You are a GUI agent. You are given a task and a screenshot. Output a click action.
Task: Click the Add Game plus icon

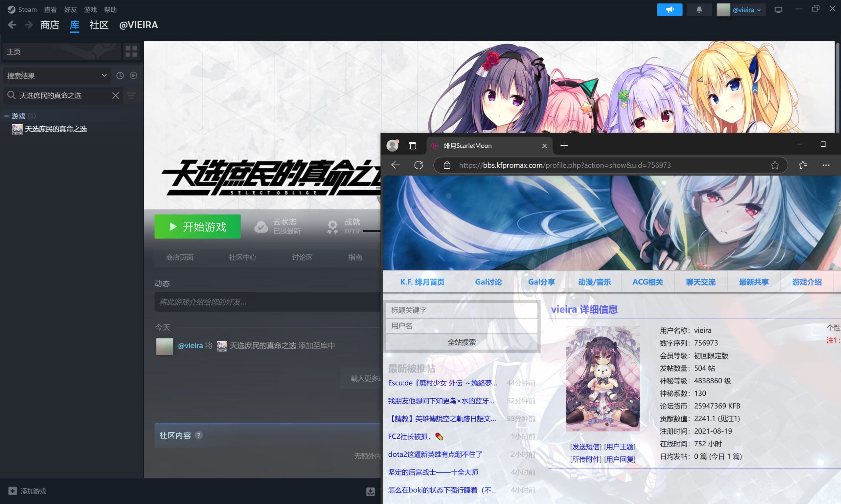(12, 491)
